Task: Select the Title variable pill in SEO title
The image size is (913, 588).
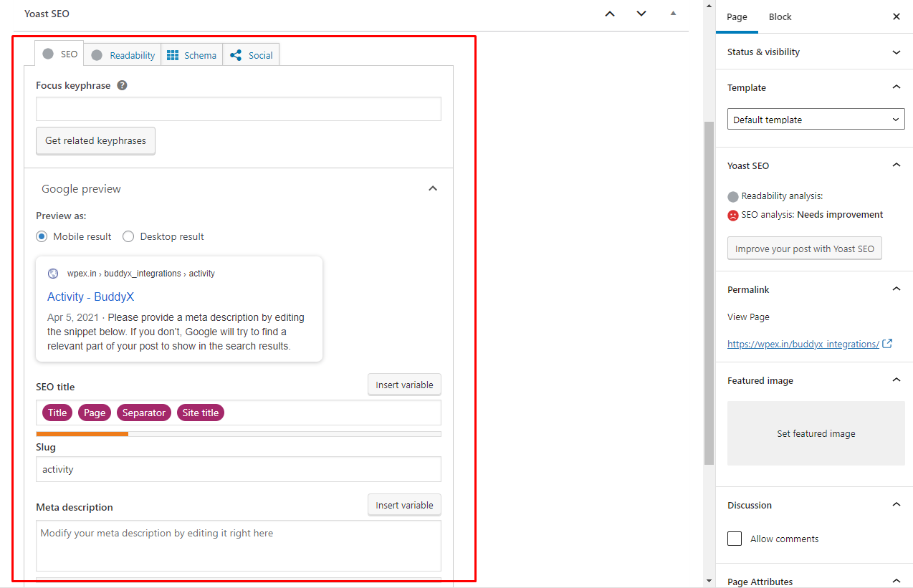Action: point(57,412)
